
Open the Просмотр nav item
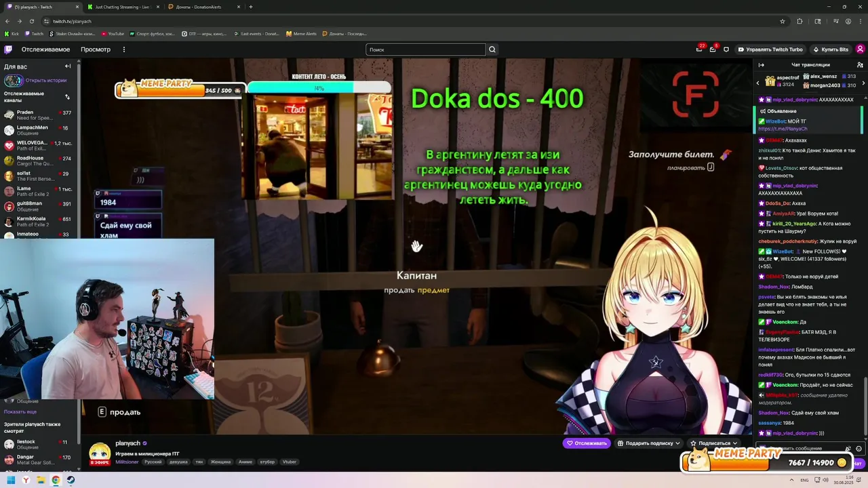pos(96,49)
